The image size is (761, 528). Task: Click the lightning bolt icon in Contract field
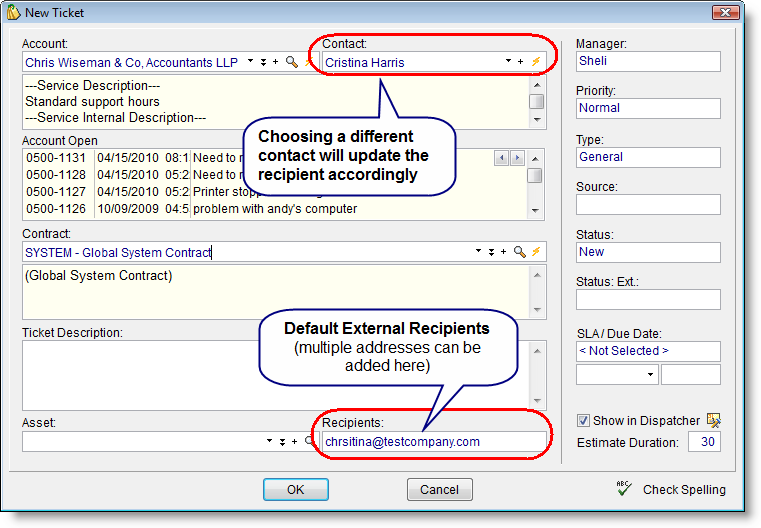coord(535,252)
